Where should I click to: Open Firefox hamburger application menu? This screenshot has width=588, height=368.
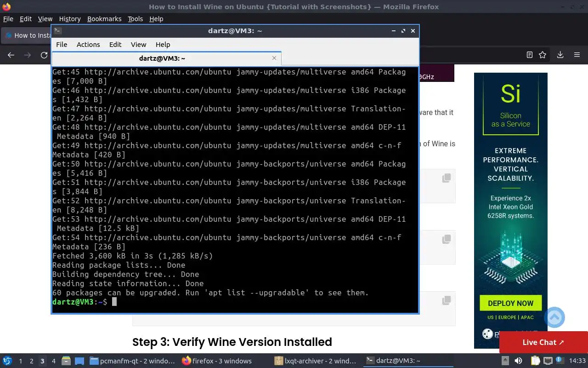[x=577, y=55]
